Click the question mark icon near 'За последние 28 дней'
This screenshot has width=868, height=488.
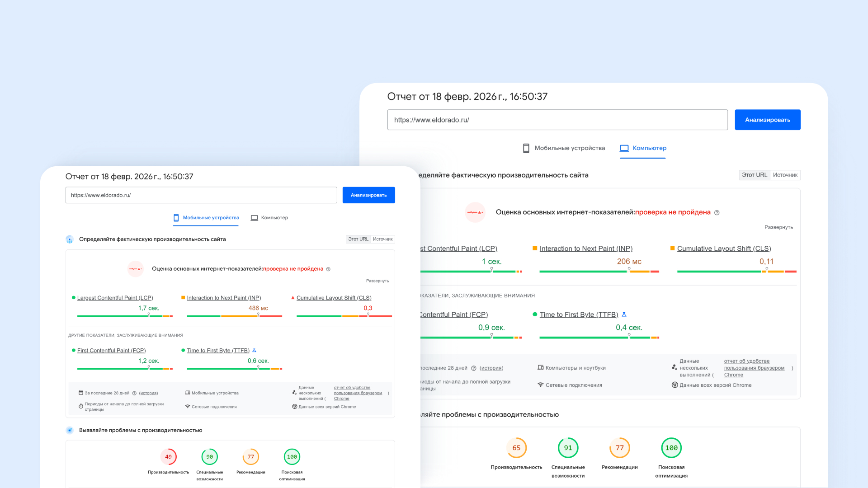134,393
